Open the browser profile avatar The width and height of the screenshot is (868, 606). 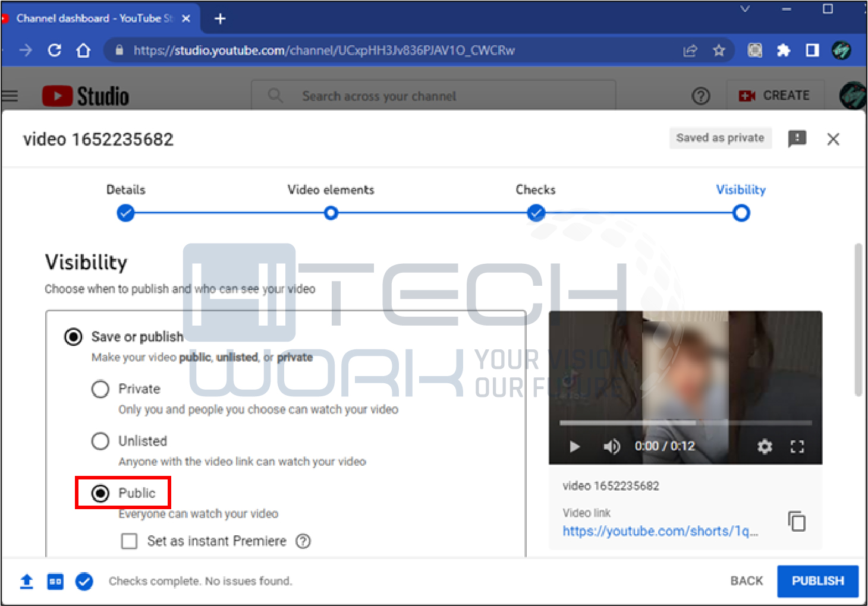tap(841, 50)
